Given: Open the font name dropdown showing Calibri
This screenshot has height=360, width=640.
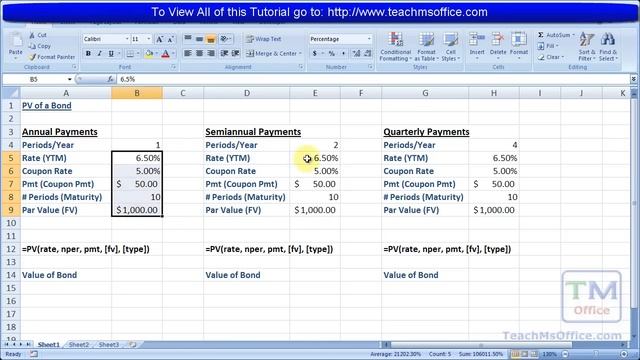Looking at the screenshot, I should tap(127, 39).
